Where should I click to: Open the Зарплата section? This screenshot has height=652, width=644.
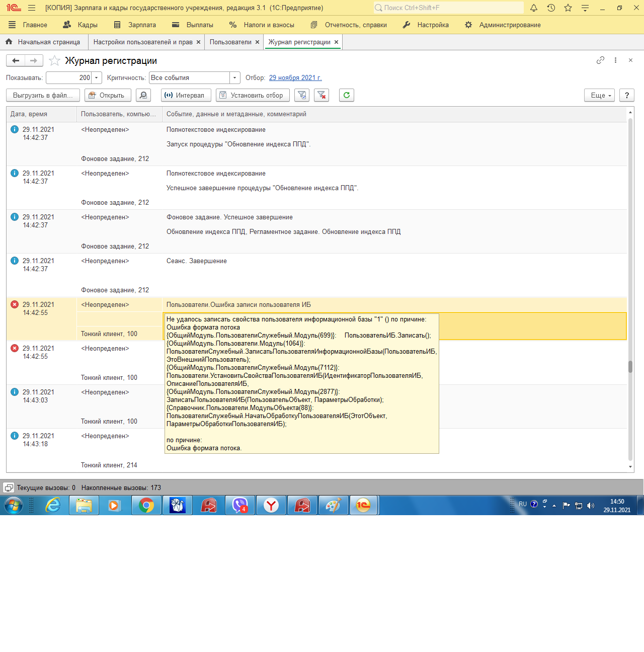coord(135,25)
